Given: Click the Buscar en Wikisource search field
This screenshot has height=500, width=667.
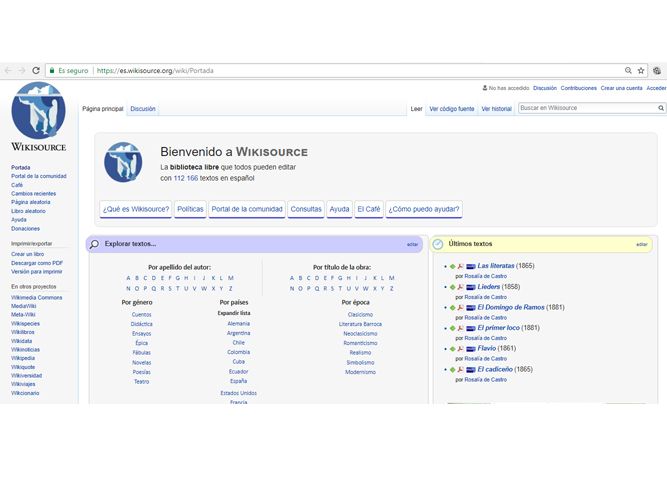Looking at the screenshot, I should pos(585,108).
